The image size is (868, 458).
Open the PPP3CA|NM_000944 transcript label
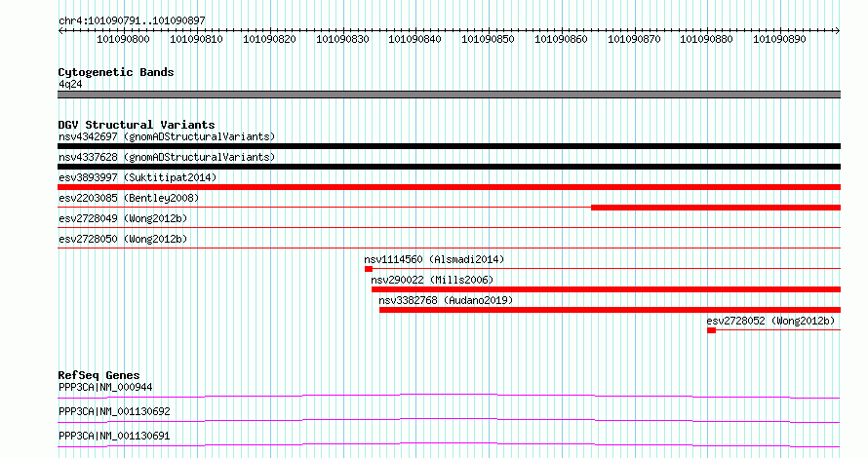click(105, 387)
